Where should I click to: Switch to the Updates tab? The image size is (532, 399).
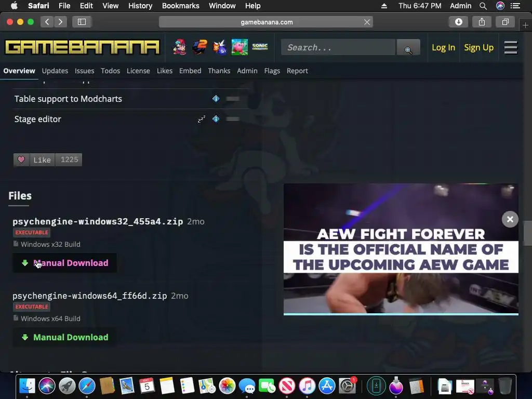pyautogui.click(x=55, y=71)
